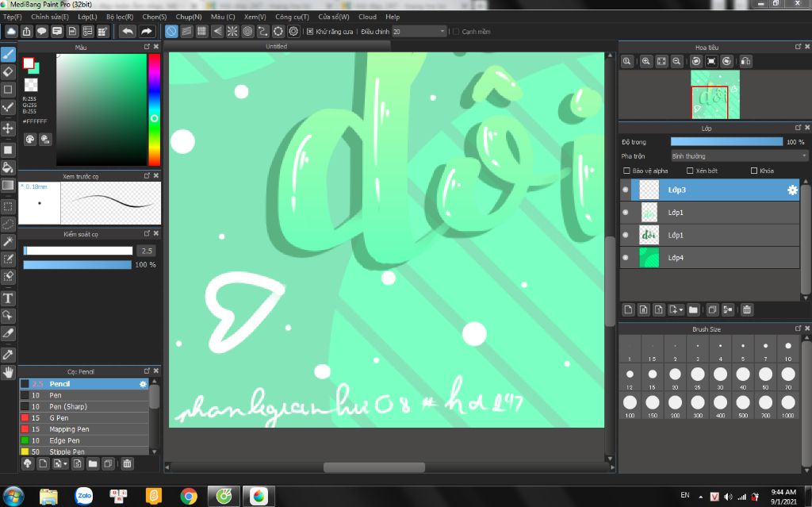Enable the Khóa checkbox
Viewport: 812px width, 507px height.
point(754,171)
